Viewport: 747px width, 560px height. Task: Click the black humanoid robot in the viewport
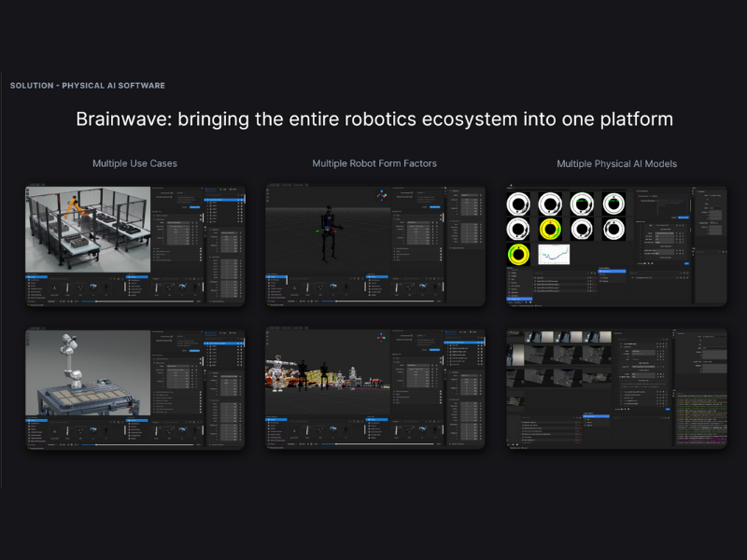(328, 233)
